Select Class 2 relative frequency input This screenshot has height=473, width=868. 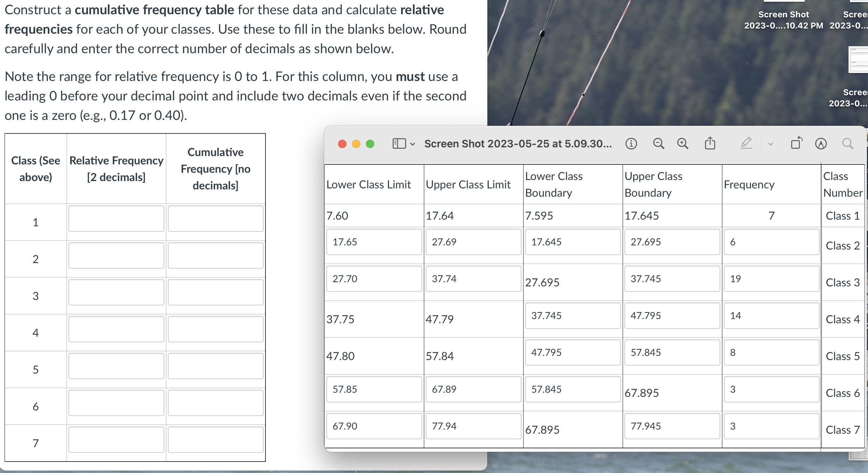click(x=116, y=255)
